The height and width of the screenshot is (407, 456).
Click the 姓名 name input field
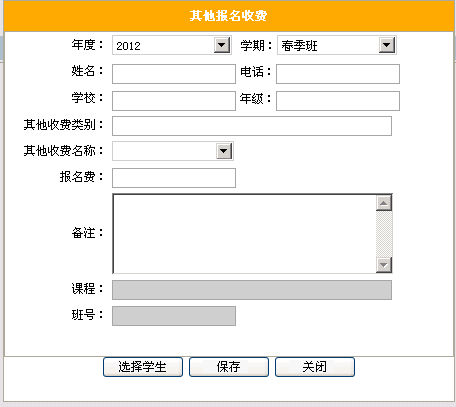click(174, 74)
